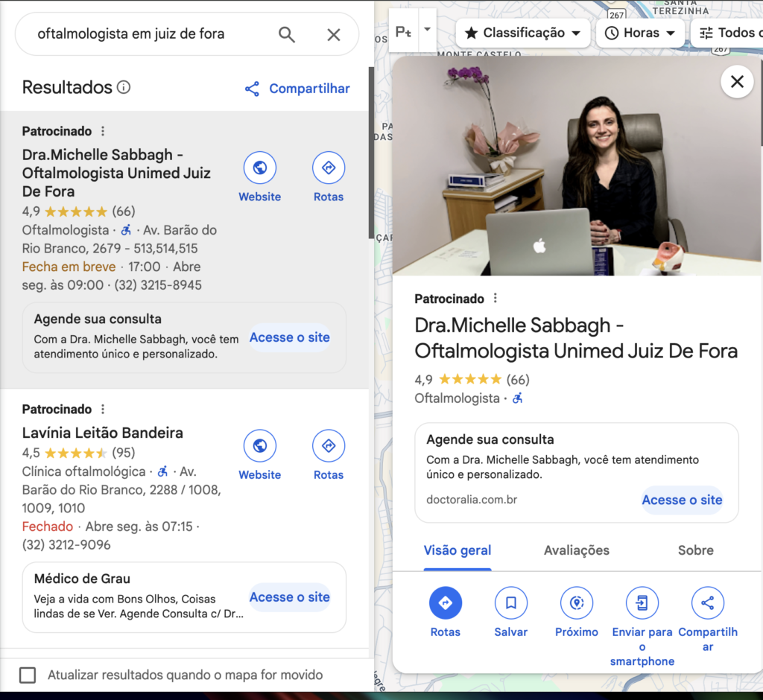
Task: Open the Resultados info icon
Action: point(124,87)
